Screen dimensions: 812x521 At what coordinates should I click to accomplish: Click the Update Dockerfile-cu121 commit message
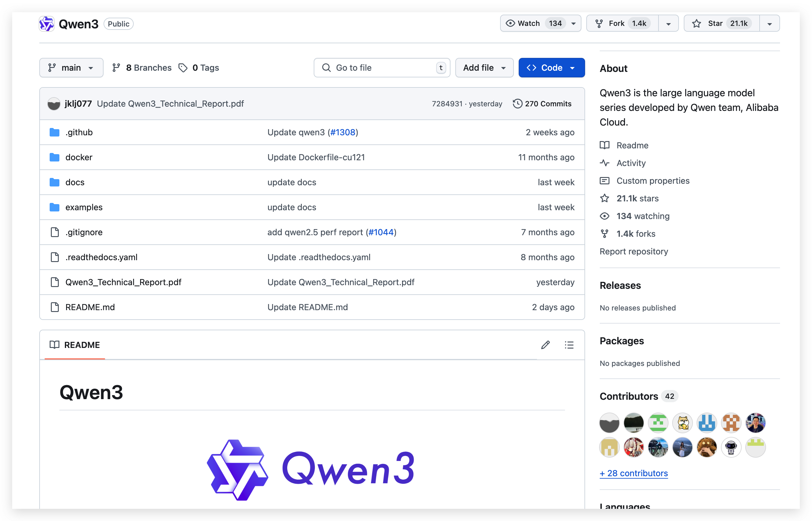[x=316, y=157]
